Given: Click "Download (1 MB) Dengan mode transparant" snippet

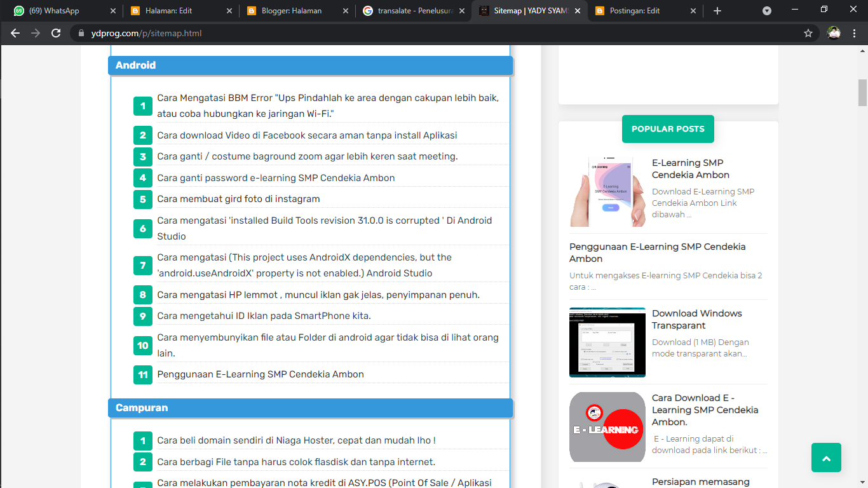Looking at the screenshot, I should click(x=700, y=348).
